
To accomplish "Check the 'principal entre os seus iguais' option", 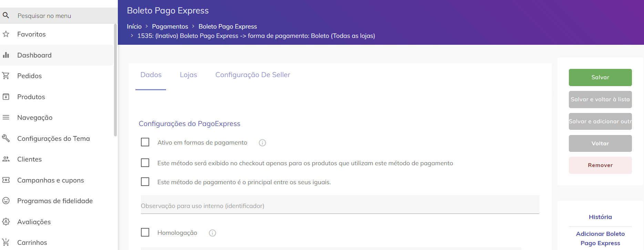I will tap(145, 182).
